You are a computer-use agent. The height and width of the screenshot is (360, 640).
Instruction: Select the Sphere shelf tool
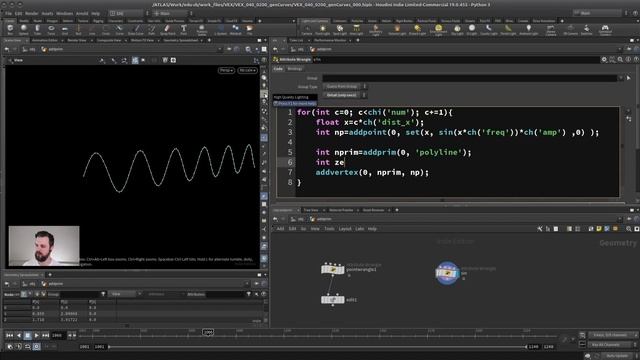tap(24, 29)
